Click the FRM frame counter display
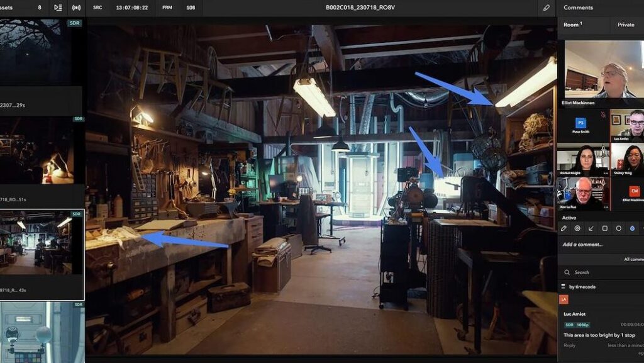 [x=190, y=8]
